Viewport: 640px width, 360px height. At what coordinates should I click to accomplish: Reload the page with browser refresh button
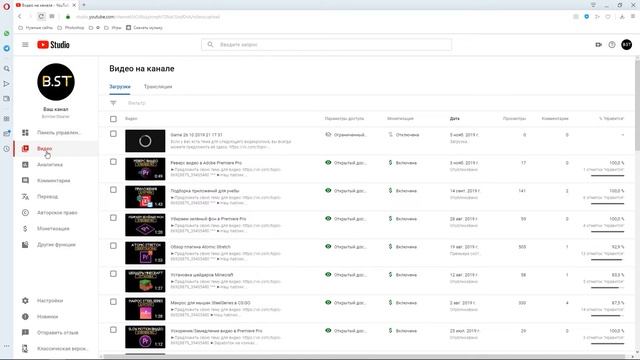pyautogui.click(x=41, y=16)
